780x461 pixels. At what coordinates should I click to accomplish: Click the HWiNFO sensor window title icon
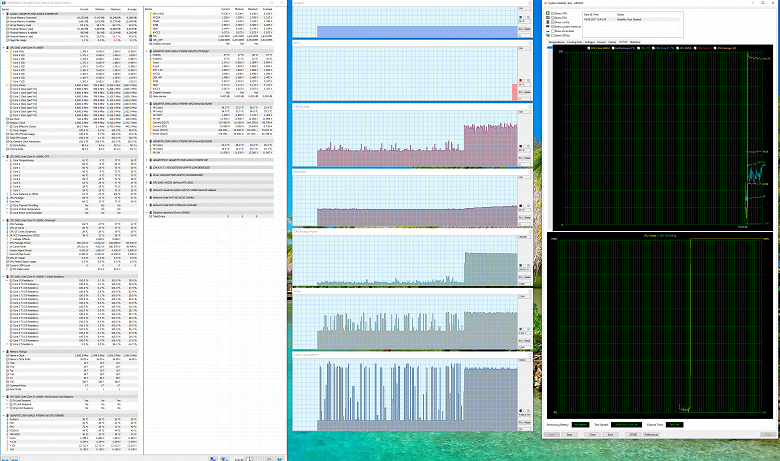pyautogui.click(x=3, y=3)
